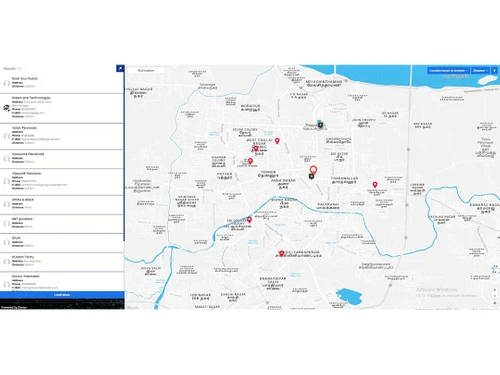
Task: Zoom out on the map
Action: (495, 296)
